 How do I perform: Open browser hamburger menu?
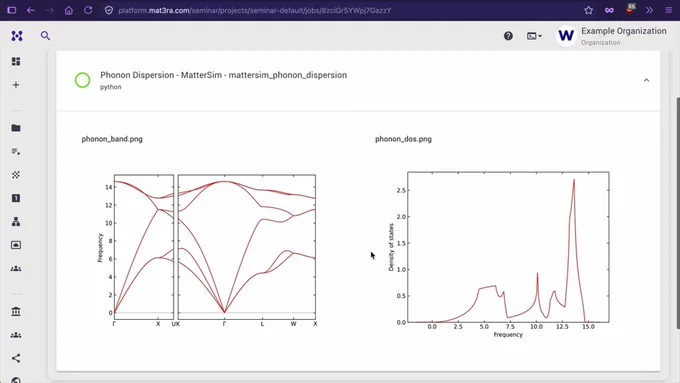click(669, 10)
